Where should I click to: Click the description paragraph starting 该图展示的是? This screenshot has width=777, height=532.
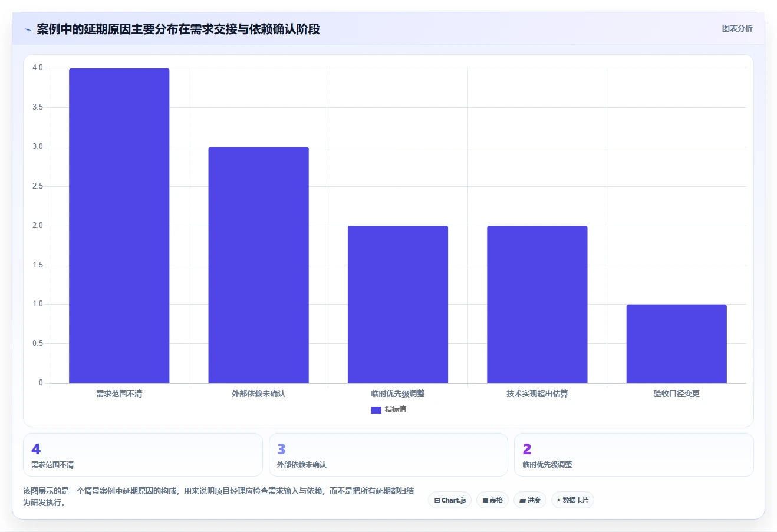coord(218,497)
